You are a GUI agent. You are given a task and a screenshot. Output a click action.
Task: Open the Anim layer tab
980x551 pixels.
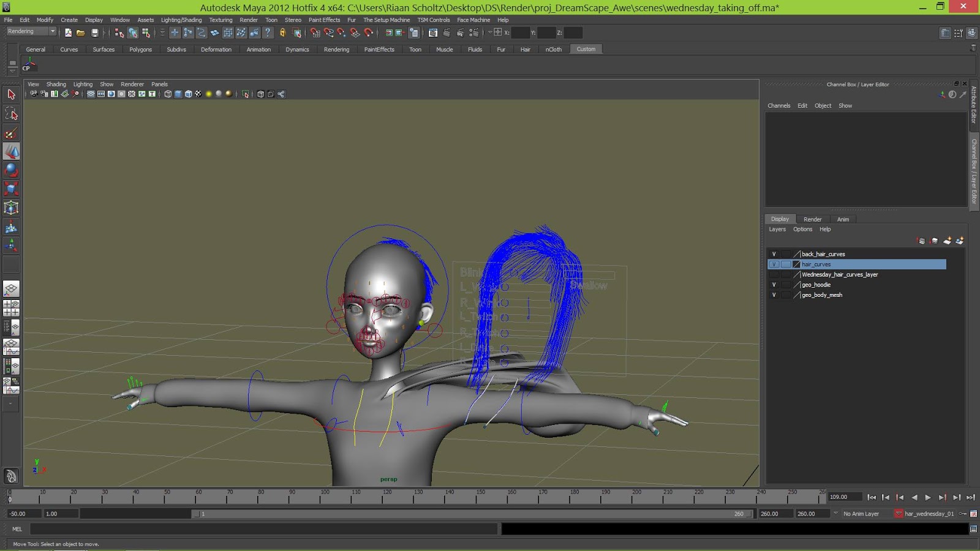[843, 219]
